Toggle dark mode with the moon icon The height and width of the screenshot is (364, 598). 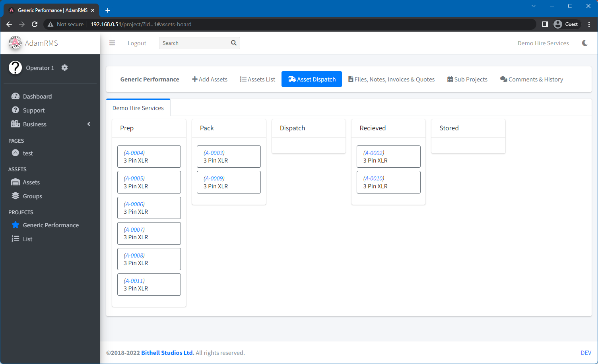point(584,43)
